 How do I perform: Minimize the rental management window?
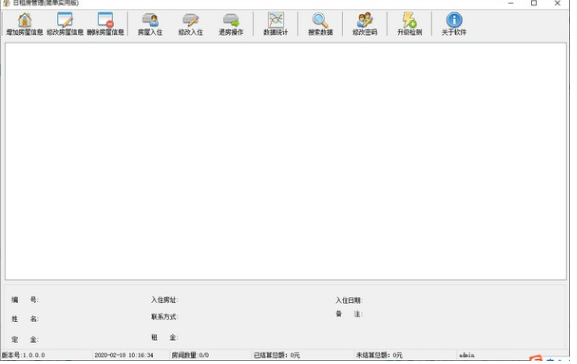coord(511,3)
